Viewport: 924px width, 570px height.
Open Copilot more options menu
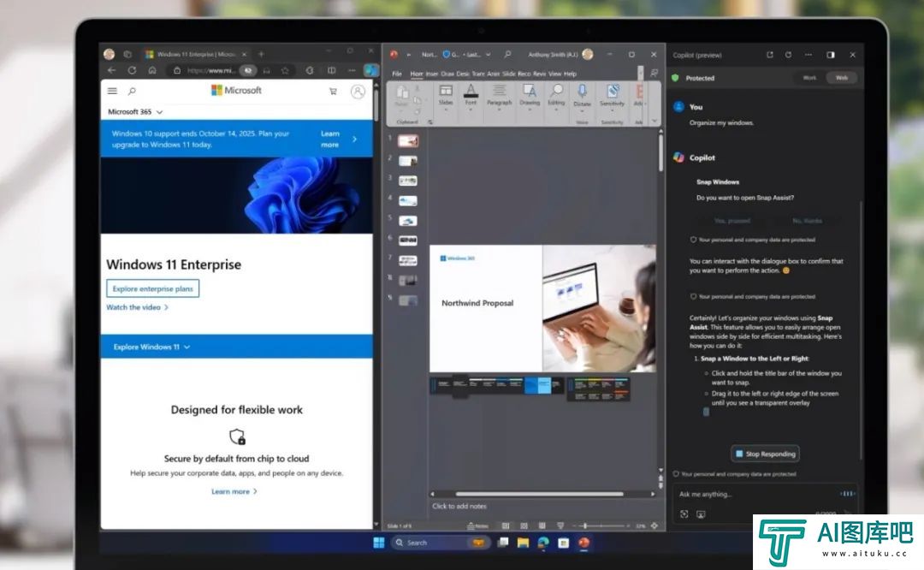click(808, 55)
